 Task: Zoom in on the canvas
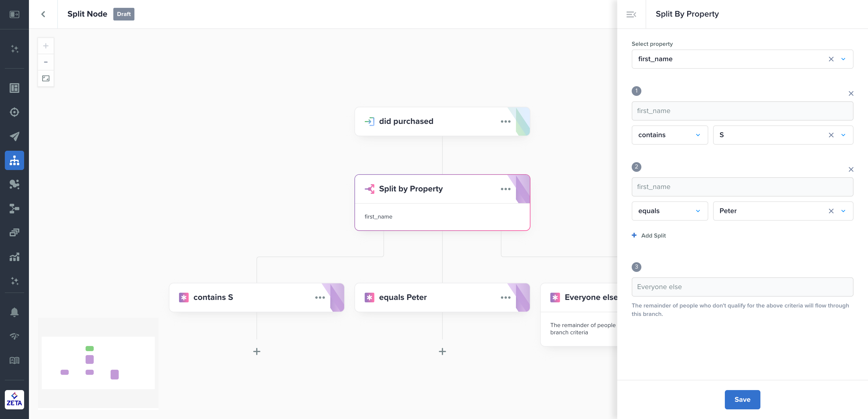pyautogui.click(x=46, y=46)
